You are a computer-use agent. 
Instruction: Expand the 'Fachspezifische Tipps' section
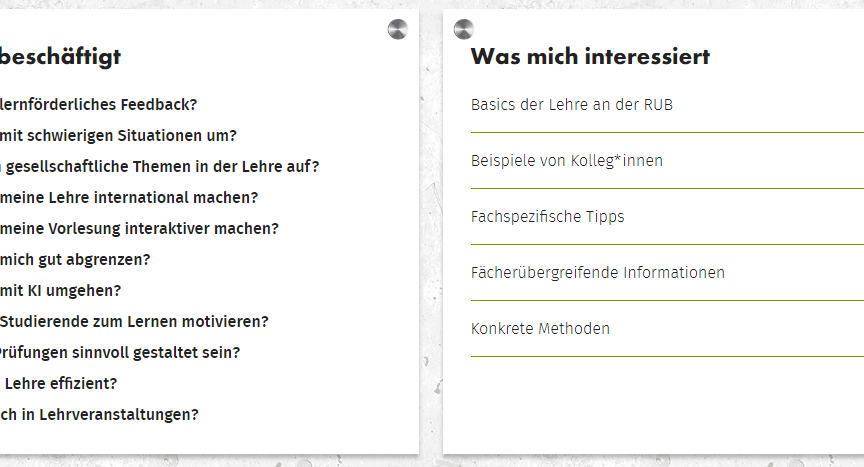(x=667, y=217)
